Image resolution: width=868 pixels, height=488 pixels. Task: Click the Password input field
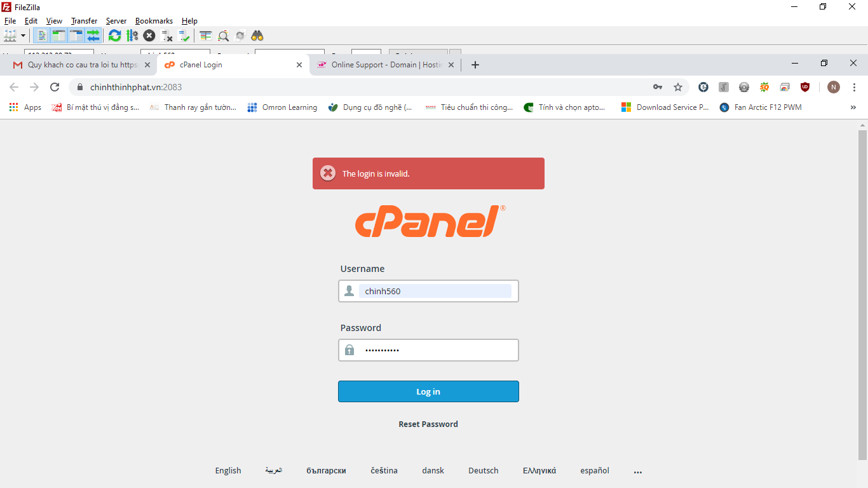(428, 350)
